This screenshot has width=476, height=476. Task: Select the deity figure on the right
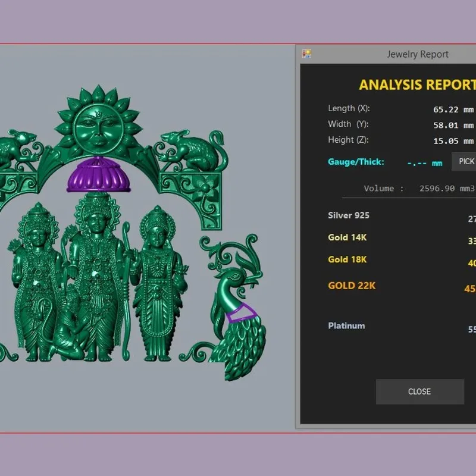(157, 282)
